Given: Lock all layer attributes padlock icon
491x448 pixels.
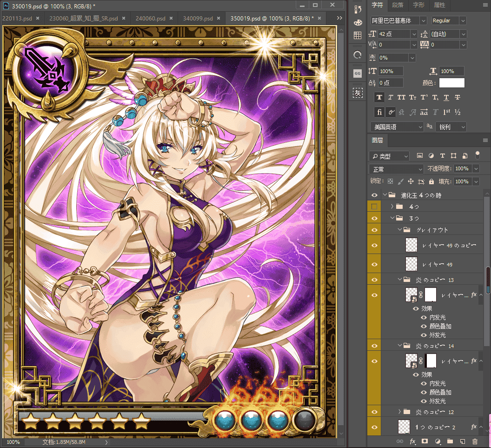Looking at the screenshot, I should pyautogui.click(x=431, y=181).
